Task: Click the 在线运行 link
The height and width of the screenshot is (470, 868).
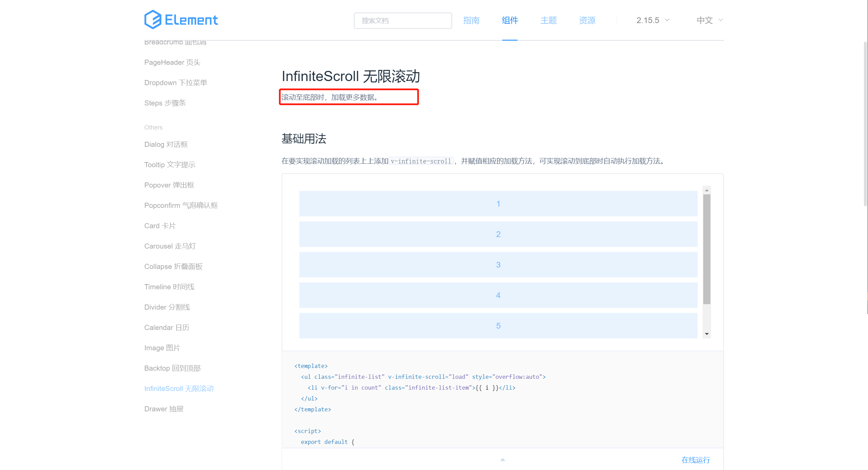Action: 695,460
